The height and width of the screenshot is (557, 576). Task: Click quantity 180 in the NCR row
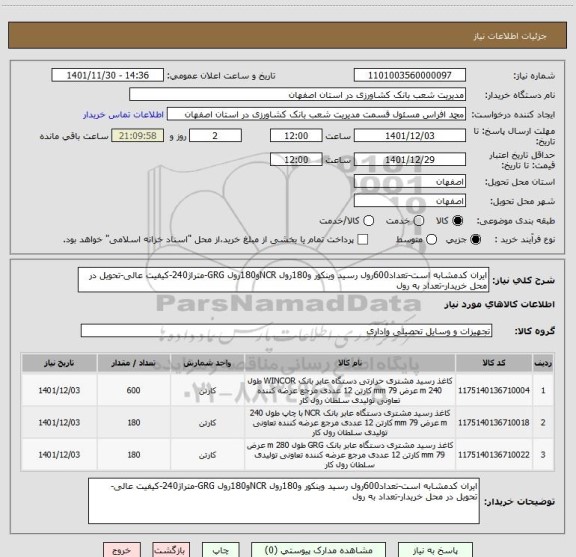click(x=134, y=423)
